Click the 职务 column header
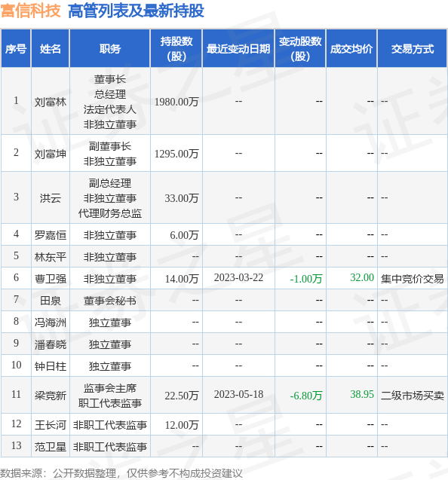Image resolution: width=448 pixels, height=480 pixels. point(109,49)
